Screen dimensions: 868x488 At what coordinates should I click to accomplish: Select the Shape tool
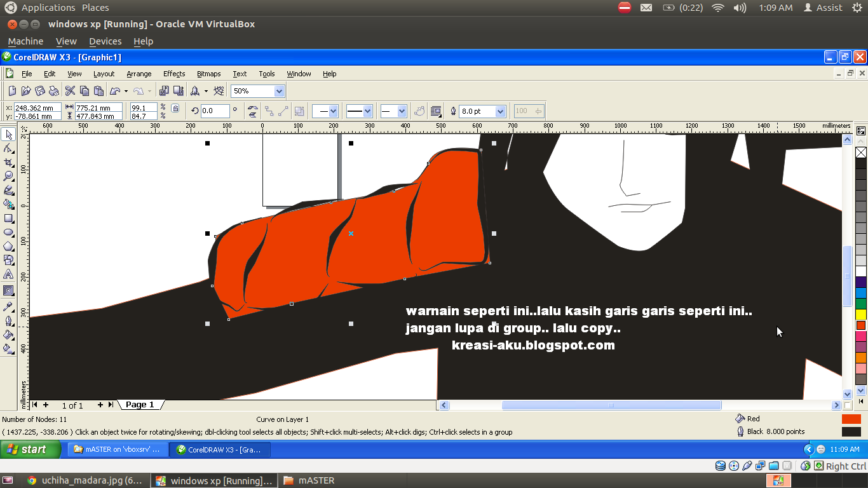tap(8, 148)
